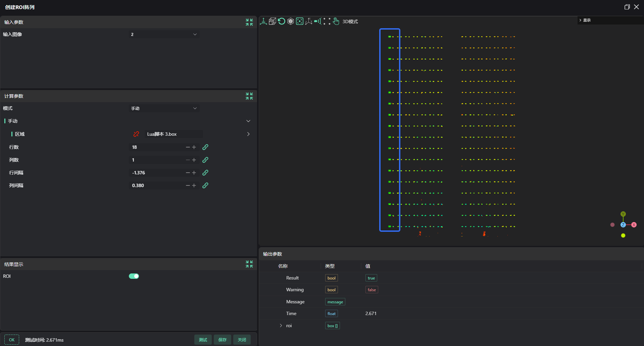Click the Lua脚本 3.box region field
Image resolution: width=644 pixels, height=346 pixels.
click(x=174, y=134)
